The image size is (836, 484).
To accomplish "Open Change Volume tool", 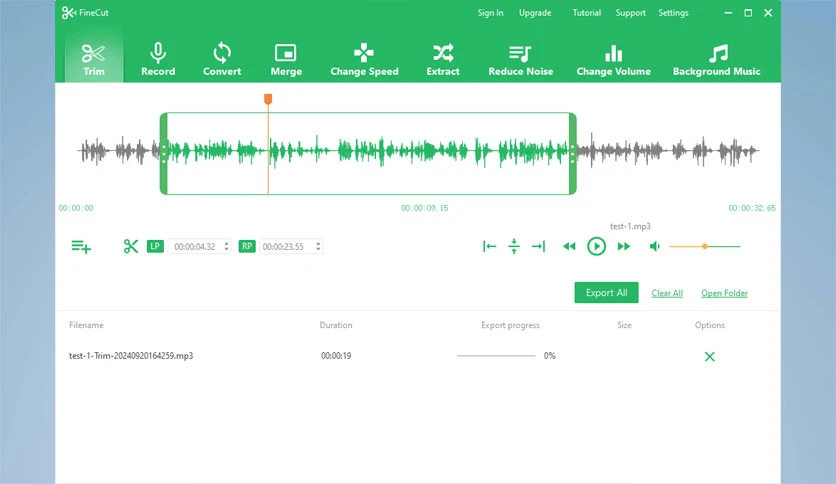I will coord(613,59).
